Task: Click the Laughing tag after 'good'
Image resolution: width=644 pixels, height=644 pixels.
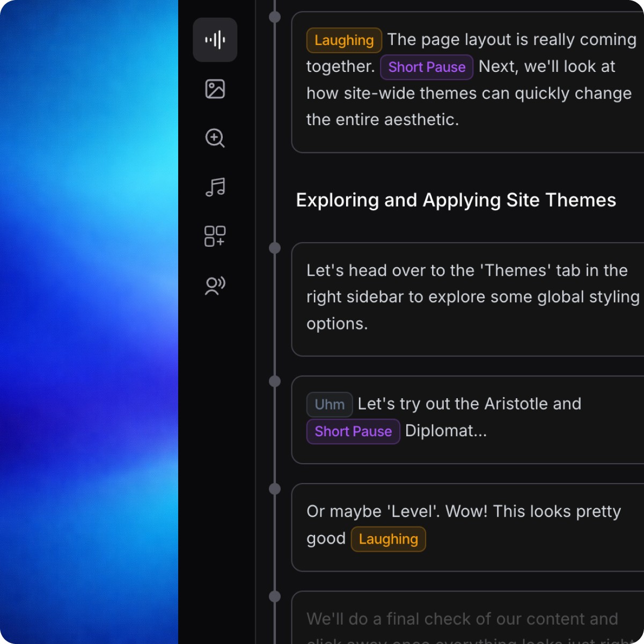Action: 389,539
